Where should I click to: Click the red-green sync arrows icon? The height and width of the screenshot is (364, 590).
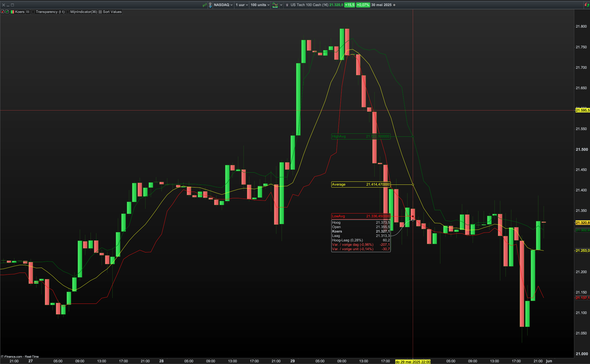pos(587,5)
